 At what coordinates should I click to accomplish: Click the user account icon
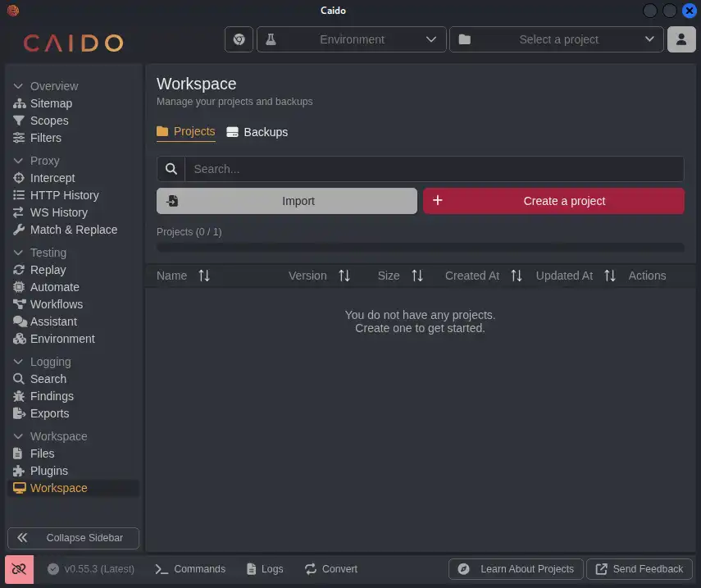[681, 39]
